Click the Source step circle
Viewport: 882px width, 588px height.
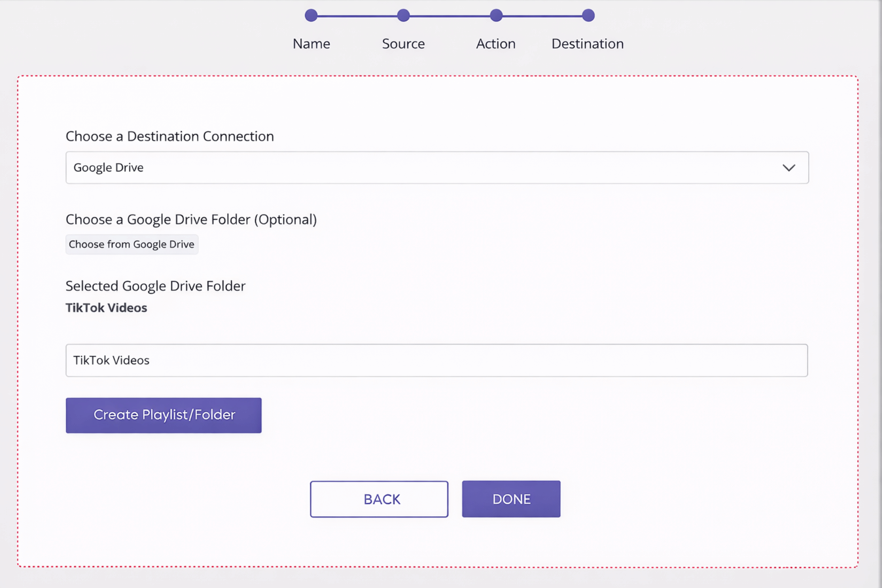pyautogui.click(x=403, y=15)
